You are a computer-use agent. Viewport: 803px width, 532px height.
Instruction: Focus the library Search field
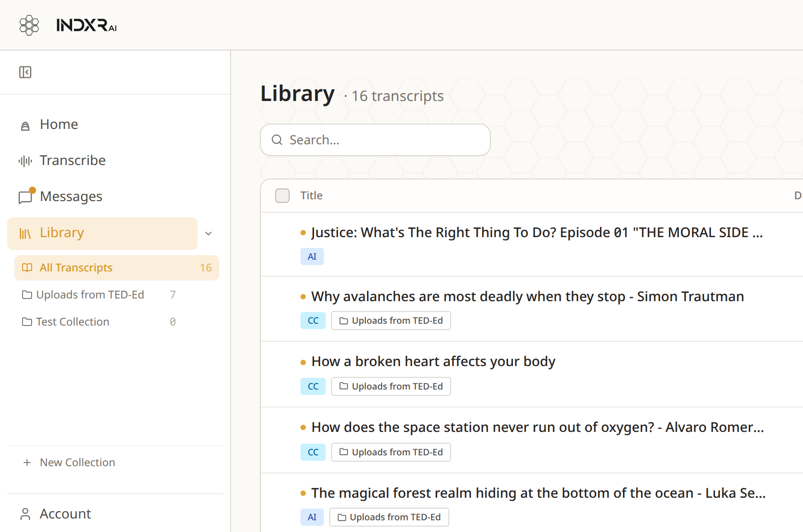click(375, 140)
